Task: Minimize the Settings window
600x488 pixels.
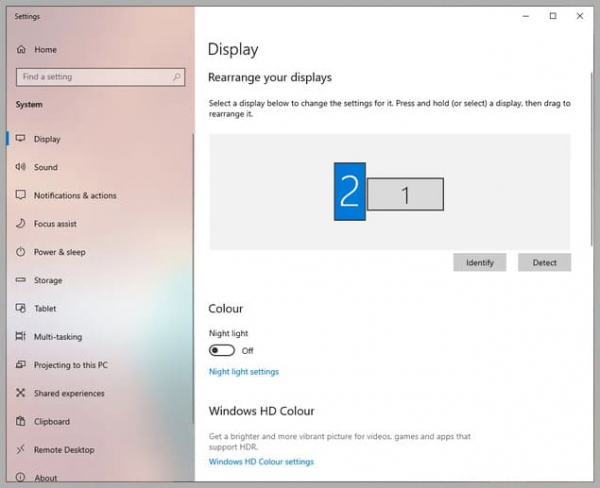Action: (526, 16)
